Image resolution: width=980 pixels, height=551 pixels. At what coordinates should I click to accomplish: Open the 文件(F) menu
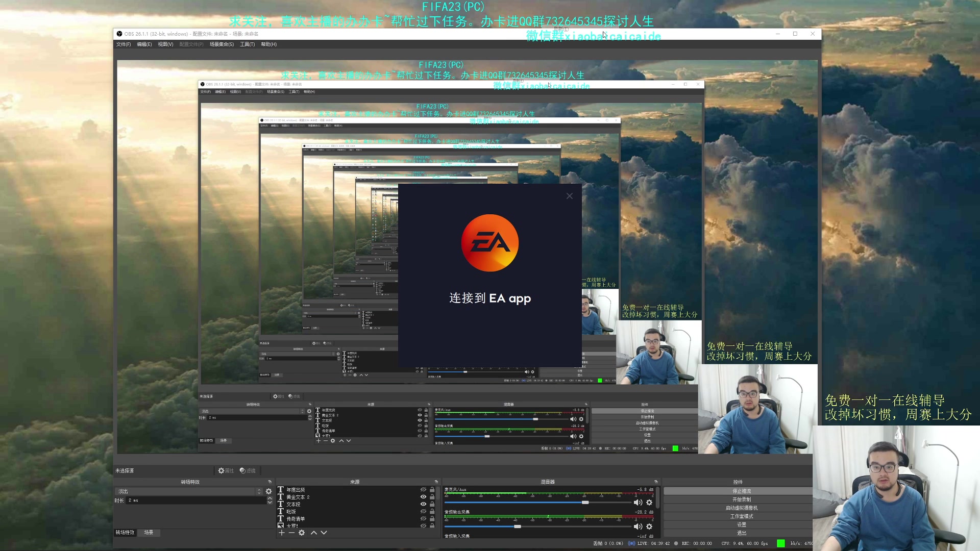pos(124,44)
